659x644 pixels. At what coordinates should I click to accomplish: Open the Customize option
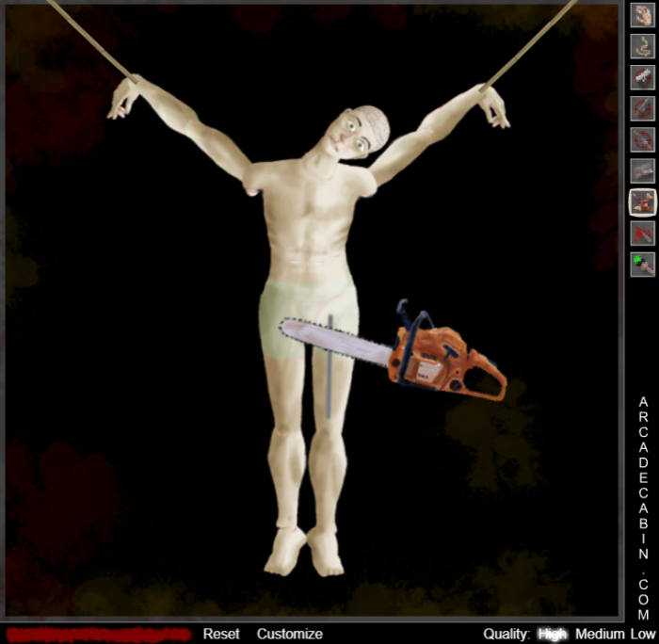pos(289,634)
